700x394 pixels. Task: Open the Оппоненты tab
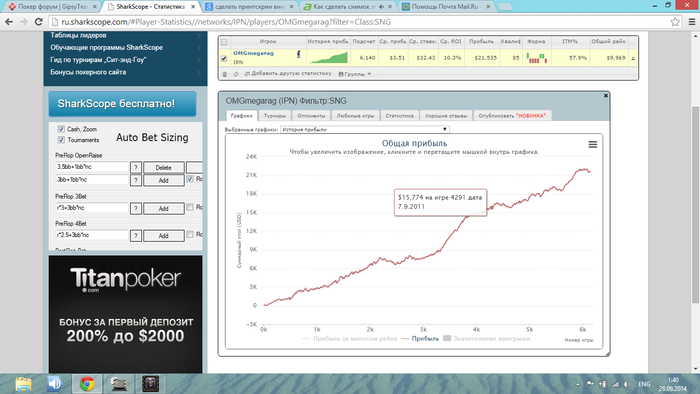tap(311, 116)
